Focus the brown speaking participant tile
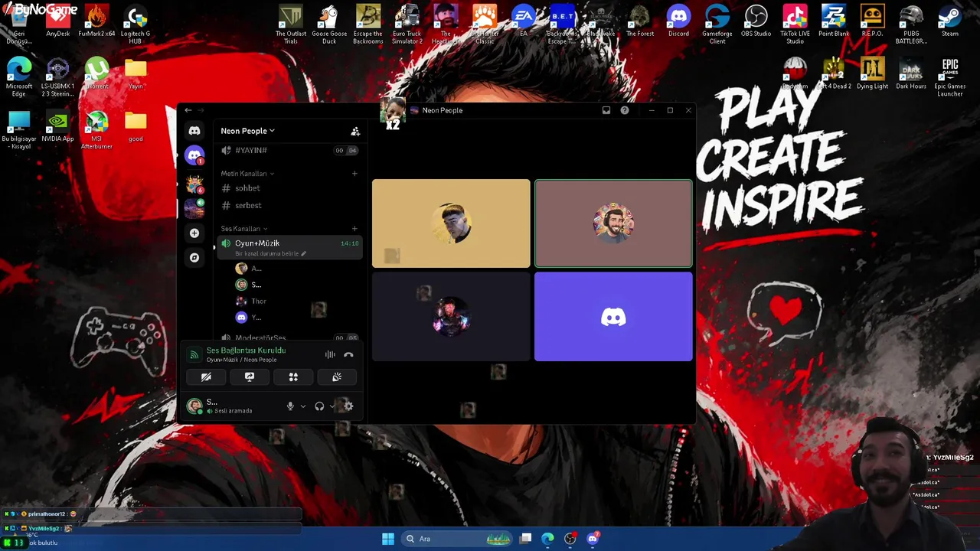The height and width of the screenshot is (551, 980). coord(613,223)
